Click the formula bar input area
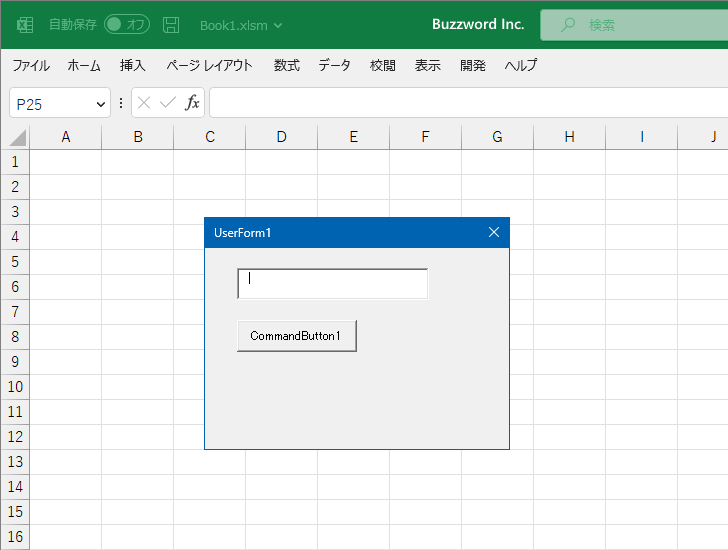The image size is (728, 550). (468, 103)
